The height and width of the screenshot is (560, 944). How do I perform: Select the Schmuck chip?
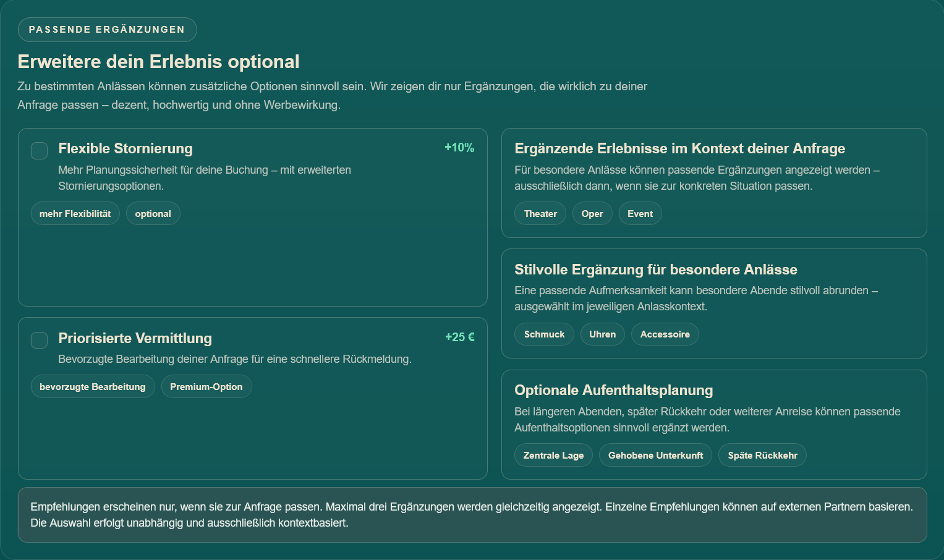tap(544, 334)
